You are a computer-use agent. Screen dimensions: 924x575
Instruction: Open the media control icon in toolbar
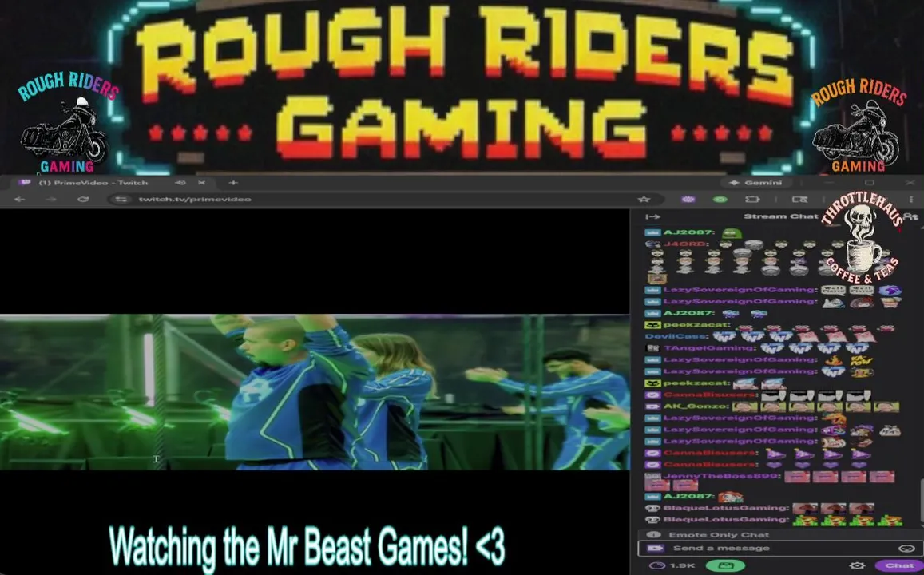coord(799,199)
